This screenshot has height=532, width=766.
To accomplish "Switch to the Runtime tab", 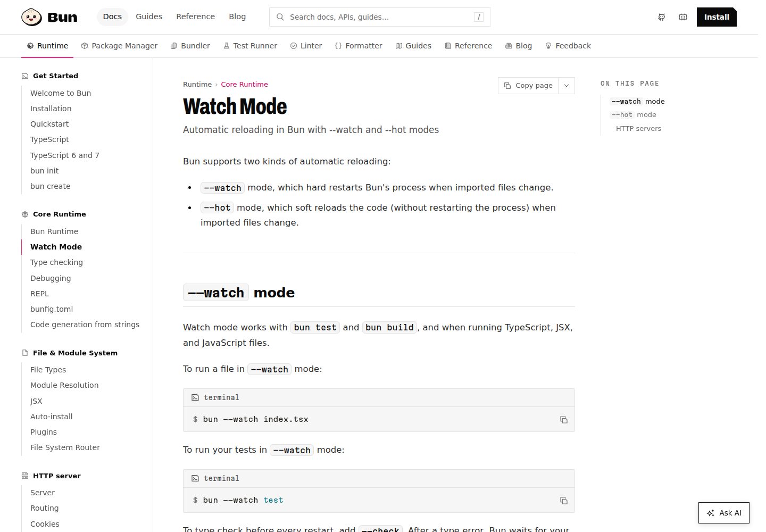I will [47, 46].
